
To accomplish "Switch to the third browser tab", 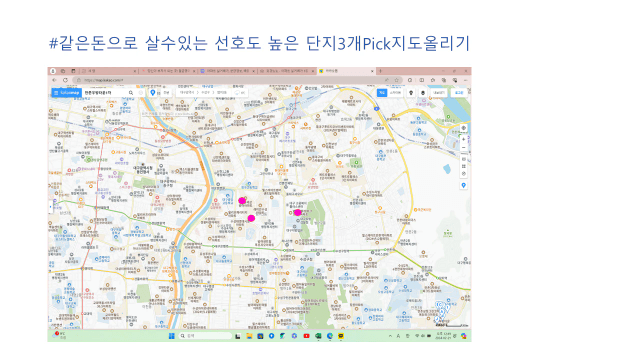I will pos(227,71).
